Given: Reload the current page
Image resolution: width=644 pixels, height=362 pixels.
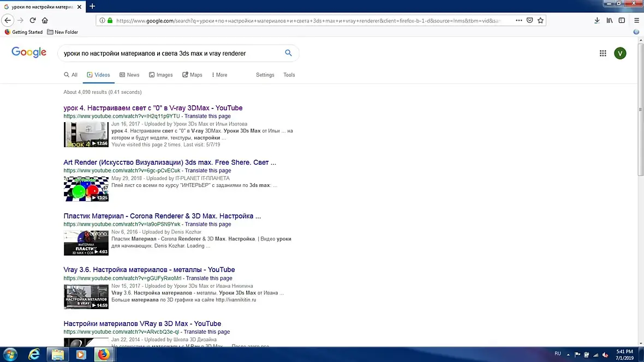Looking at the screenshot, I should [33, 20].
